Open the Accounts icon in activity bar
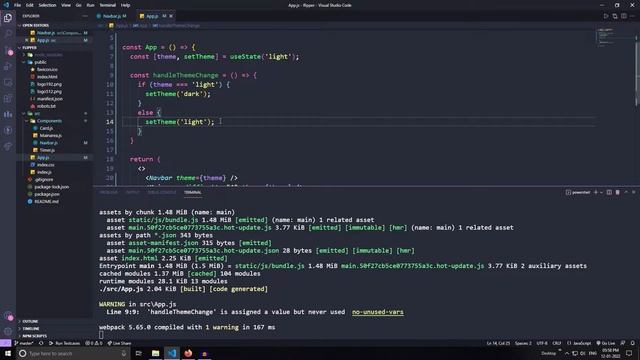The image size is (640, 360). coord(8,316)
